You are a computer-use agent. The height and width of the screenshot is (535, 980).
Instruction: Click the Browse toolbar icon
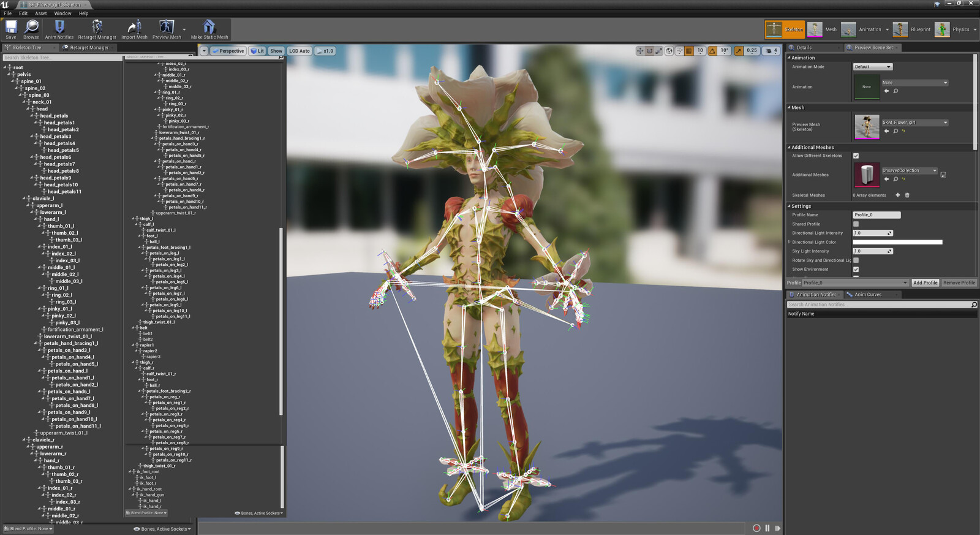click(x=31, y=29)
